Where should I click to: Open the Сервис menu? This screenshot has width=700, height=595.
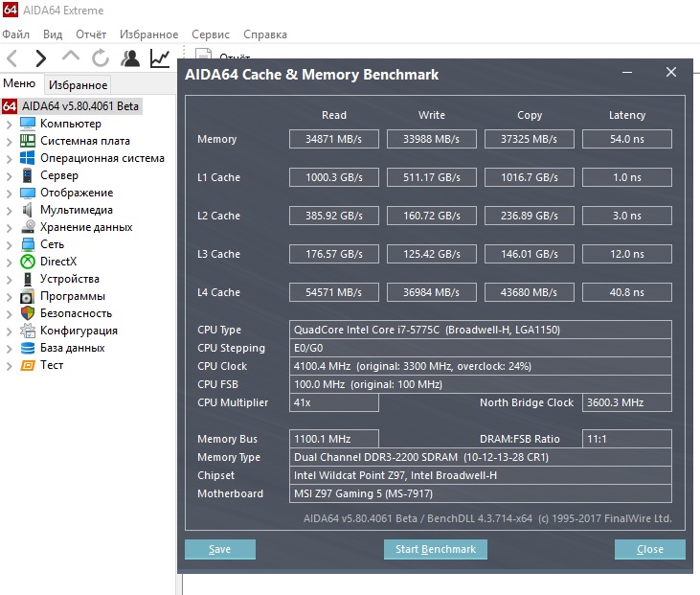tap(210, 34)
